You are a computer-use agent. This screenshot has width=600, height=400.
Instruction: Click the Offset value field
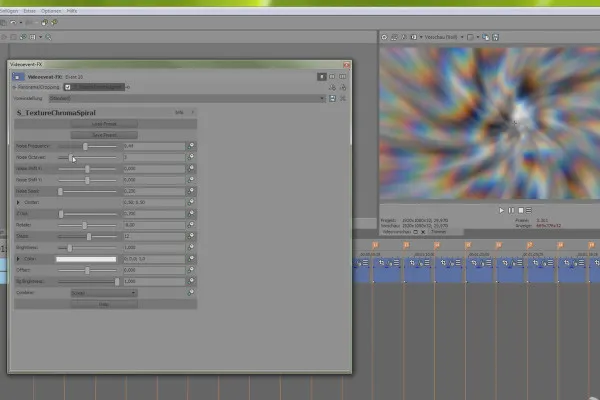[154, 270]
